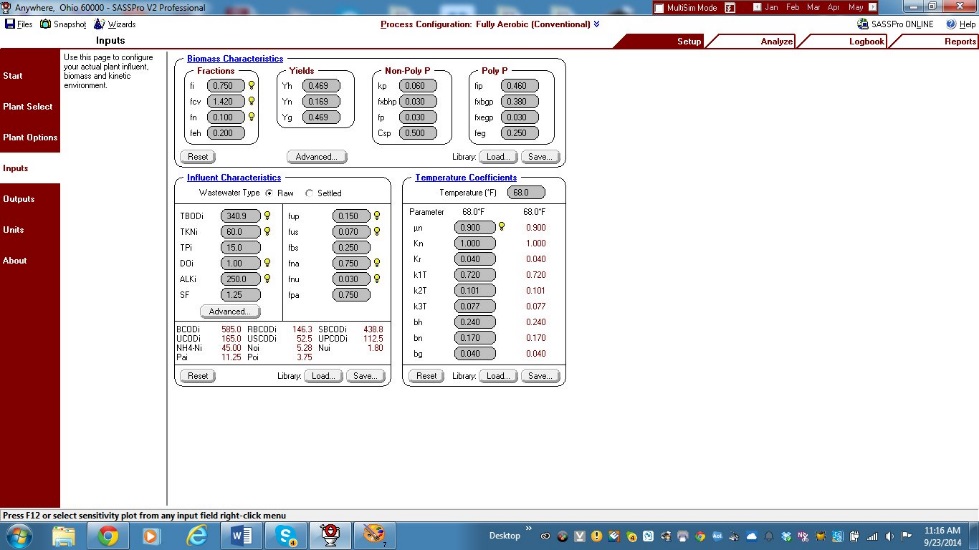Open Plant Options in the sidebar
The height and width of the screenshot is (550, 979).
click(30, 138)
